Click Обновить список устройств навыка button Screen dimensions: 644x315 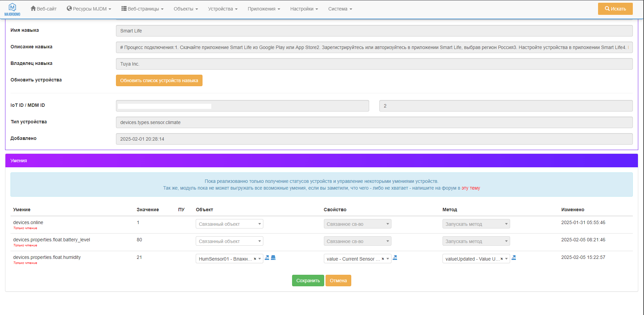pyautogui.click(x=159, y=80)
